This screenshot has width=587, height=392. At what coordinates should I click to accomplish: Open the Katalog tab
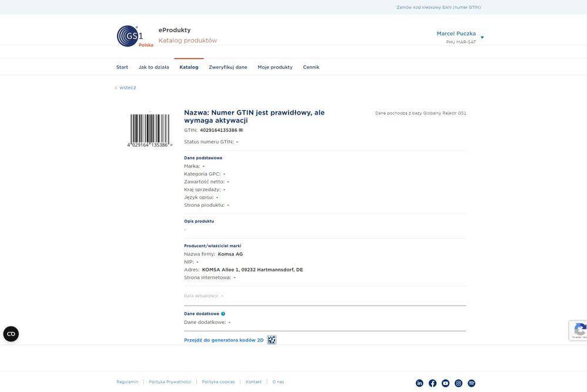[189, 67]
